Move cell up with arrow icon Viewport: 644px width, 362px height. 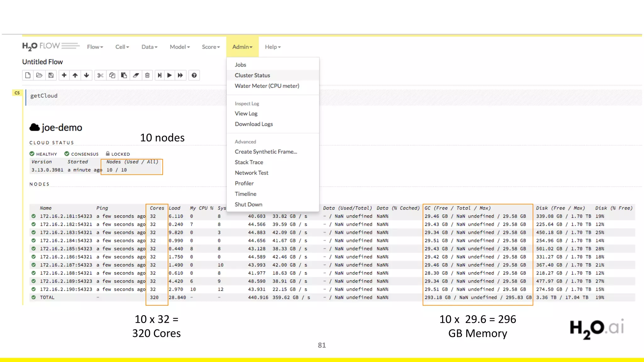[x=75, y=75]
